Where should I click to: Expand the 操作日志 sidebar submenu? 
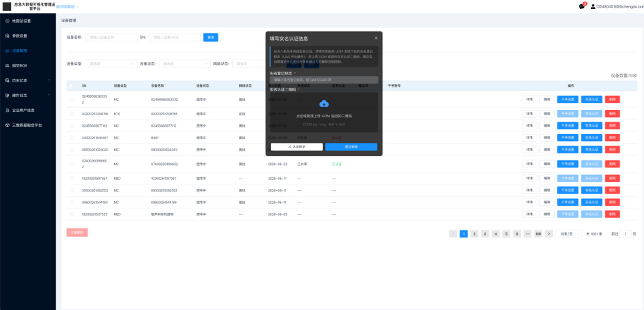point(49,95)
